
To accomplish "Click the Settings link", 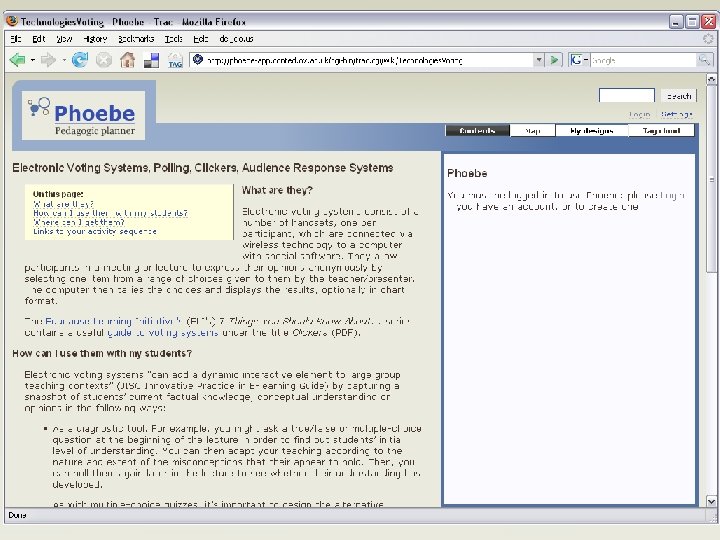I will coord(676,114).
